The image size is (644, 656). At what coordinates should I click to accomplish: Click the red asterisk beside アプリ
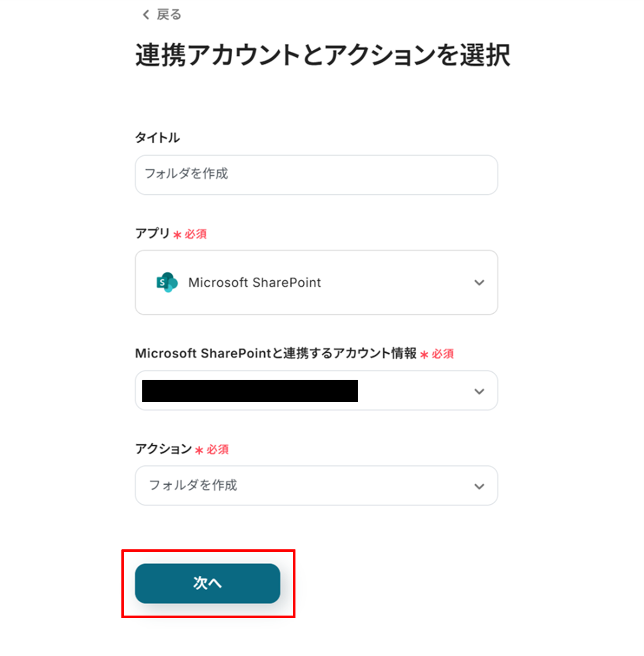(x=177, y=235)
